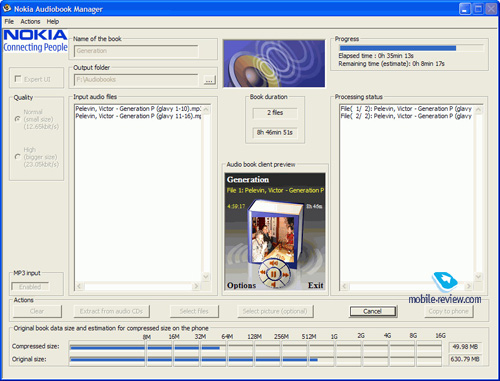Click the Clear button
The image size is (500, 381).
tap(37, 311)
